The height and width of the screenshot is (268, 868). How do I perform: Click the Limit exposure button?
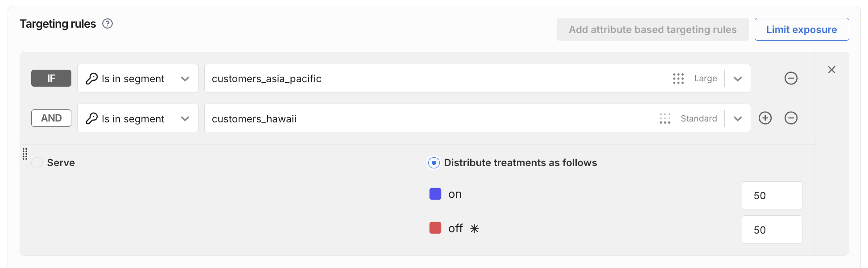point(801,29)
